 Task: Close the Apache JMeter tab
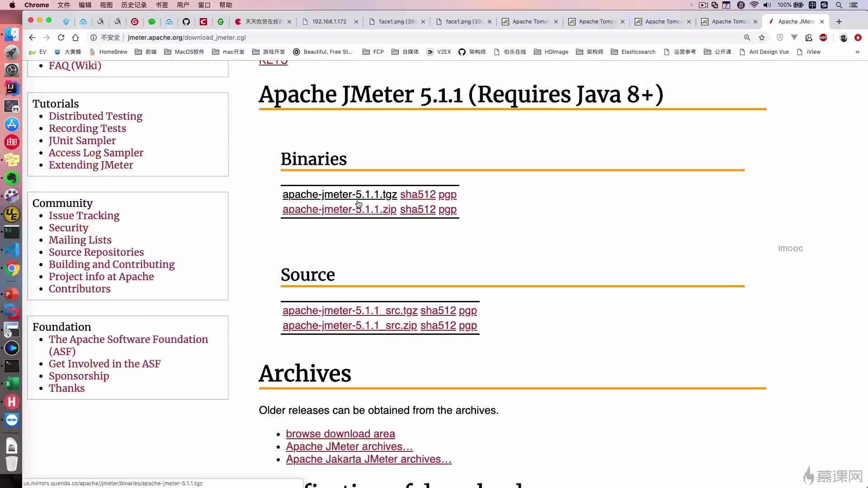[x=822, y=21]
